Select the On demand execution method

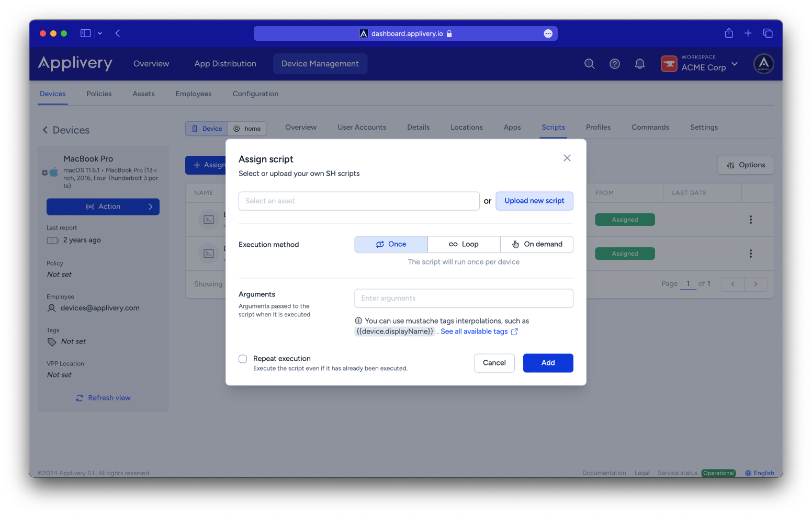[537, 244]
